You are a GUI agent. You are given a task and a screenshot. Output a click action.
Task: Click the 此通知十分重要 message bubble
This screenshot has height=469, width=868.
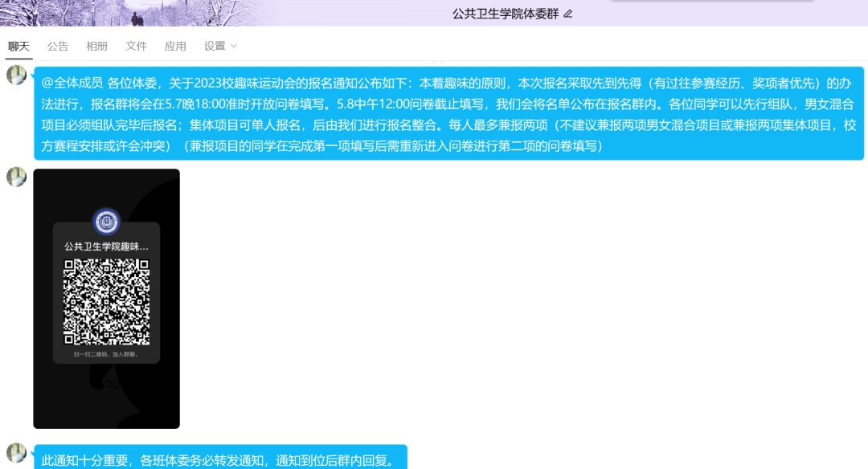point(220,458)
